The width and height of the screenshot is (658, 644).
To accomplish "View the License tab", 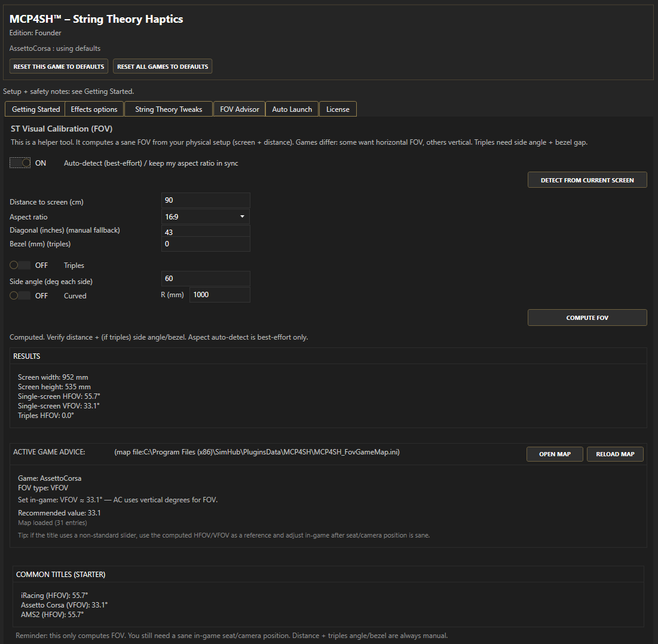I will pos(338,109).
